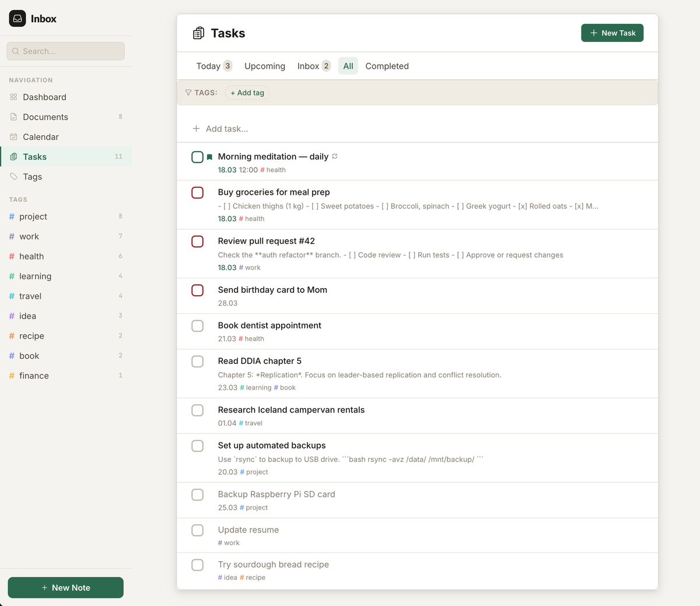Image resolution: width=700 pixels, height=606 pixels.
Task: Check off Buy groceries for meal prep
Action: (x=198, y=192)
